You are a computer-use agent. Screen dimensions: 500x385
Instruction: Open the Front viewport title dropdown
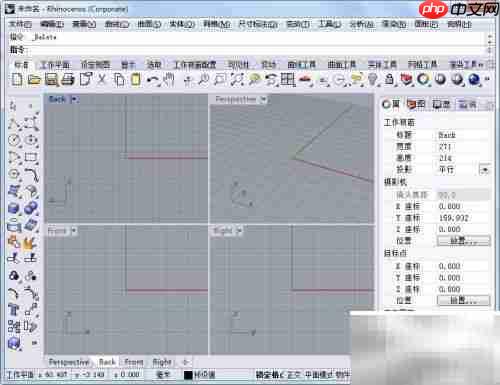pos(74,231)
